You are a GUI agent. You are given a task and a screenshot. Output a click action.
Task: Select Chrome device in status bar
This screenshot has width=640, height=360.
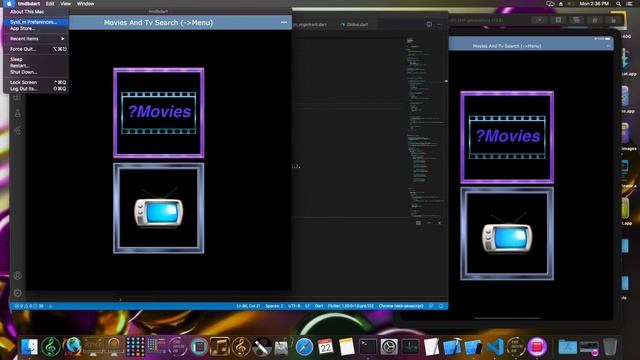(x=401, y=306)
